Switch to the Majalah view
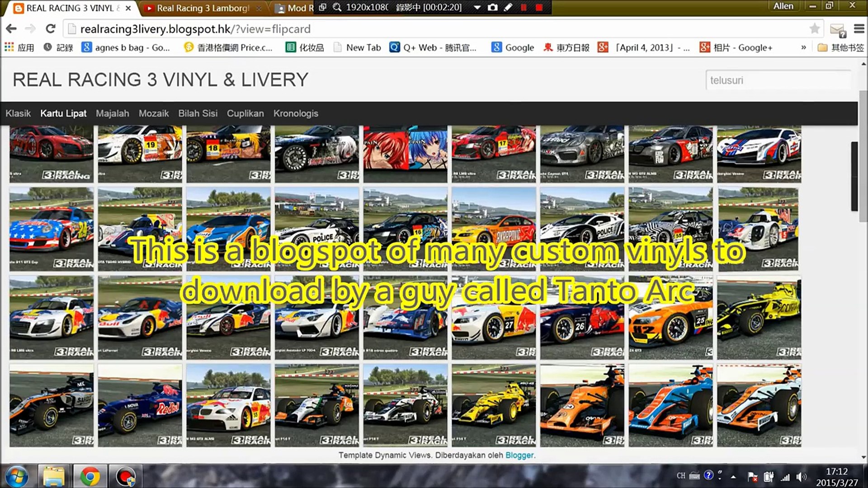This screenshot has height=488, width=868. click(x=112, y=113)
